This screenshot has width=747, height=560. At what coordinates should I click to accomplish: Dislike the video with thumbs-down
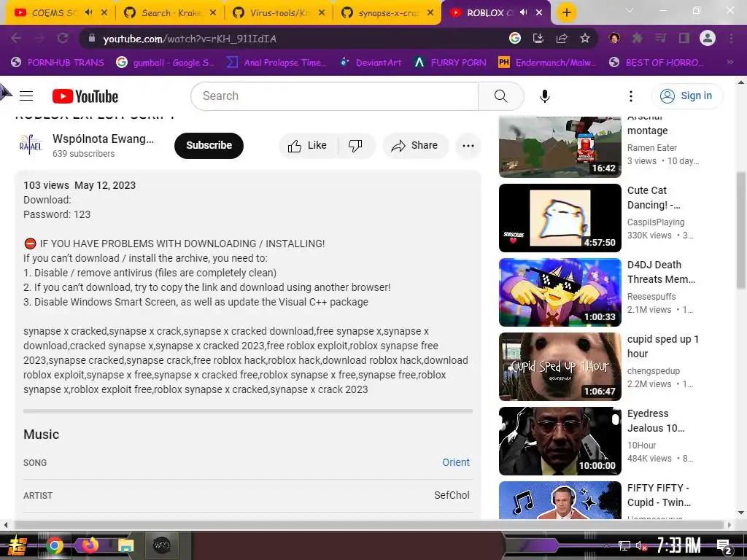click(x=356, y=146)
